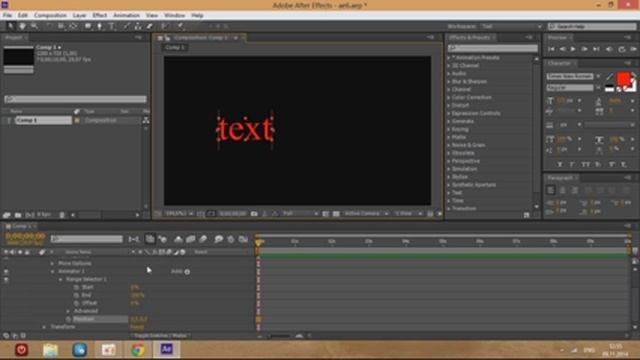Viewport: 640px width, 360px height.
Task: Toggle Auto-keyframe stopwatch icon in timeline
Action: (231, 239)
